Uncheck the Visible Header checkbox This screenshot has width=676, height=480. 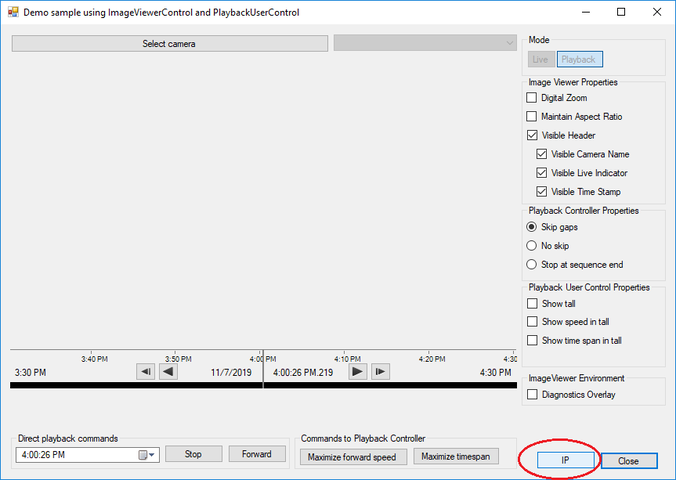coord(532,135)
